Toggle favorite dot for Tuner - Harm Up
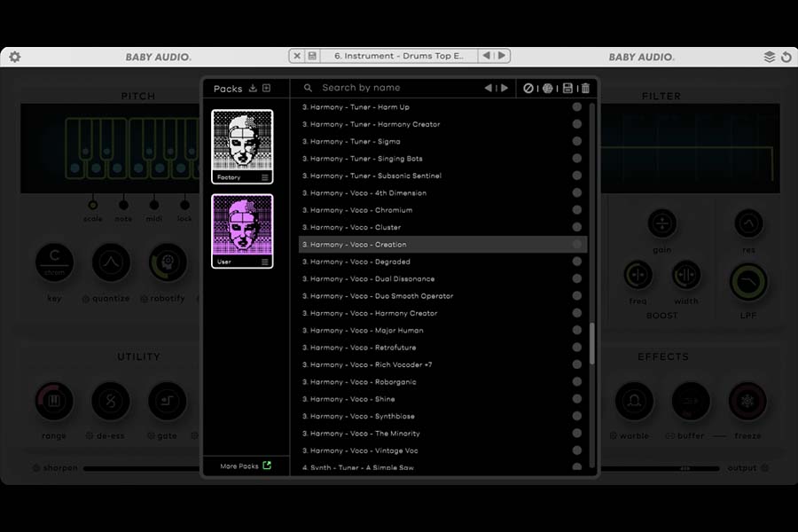 [x=576, y=107]
